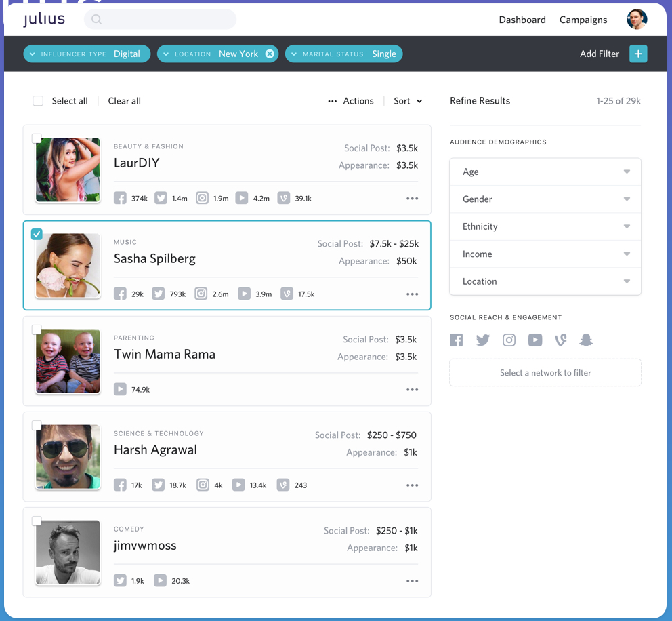Open Location New York filter dropdown
The image size is (672, 621).
pos(217,54)
